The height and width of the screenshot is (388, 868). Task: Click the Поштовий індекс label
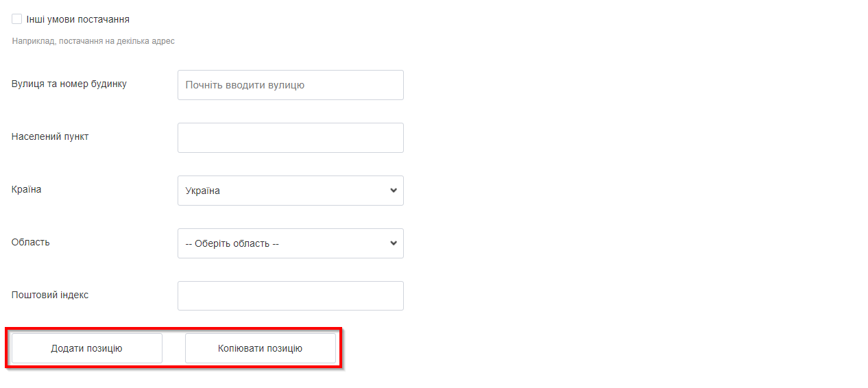(50, 295)
